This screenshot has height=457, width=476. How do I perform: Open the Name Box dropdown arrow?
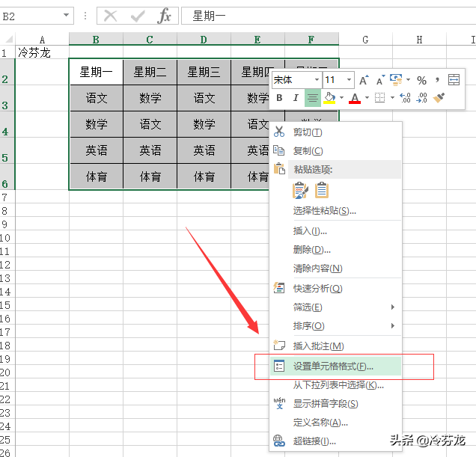pos(66,15)
